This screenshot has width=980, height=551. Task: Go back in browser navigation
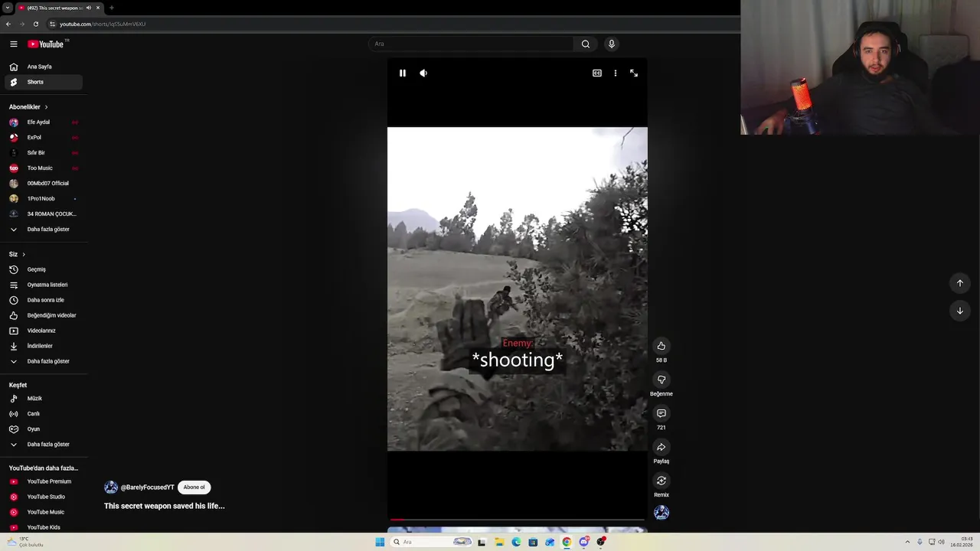tap(8, 24)
